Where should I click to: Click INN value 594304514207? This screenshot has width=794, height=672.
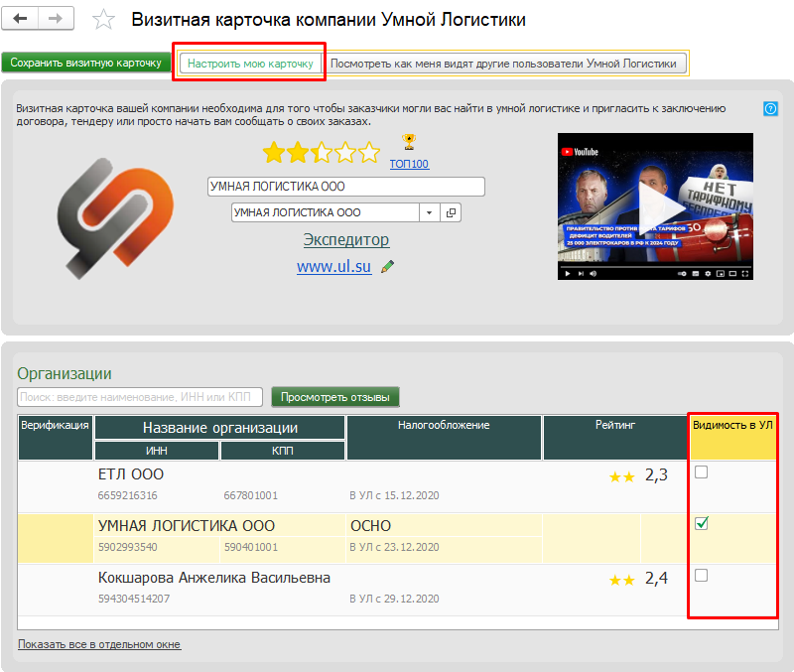(x=134, y=599)
